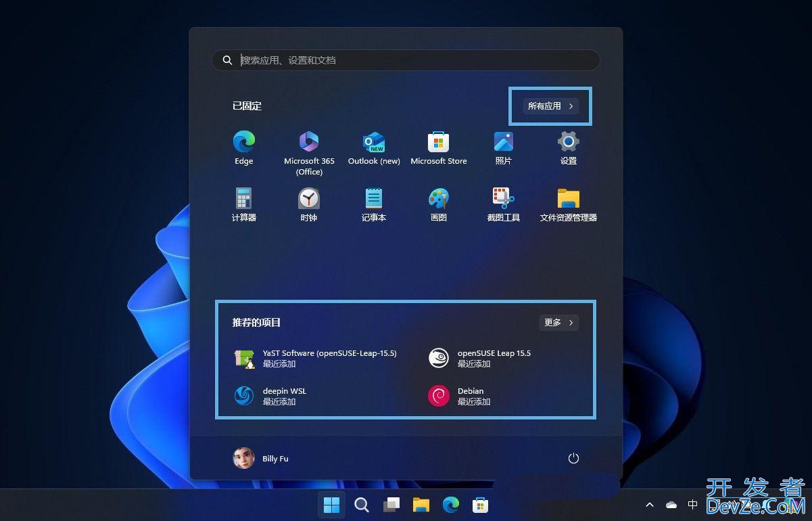Click the power button
The height and width of the screenshot is (521, 812).
(573, 458)
